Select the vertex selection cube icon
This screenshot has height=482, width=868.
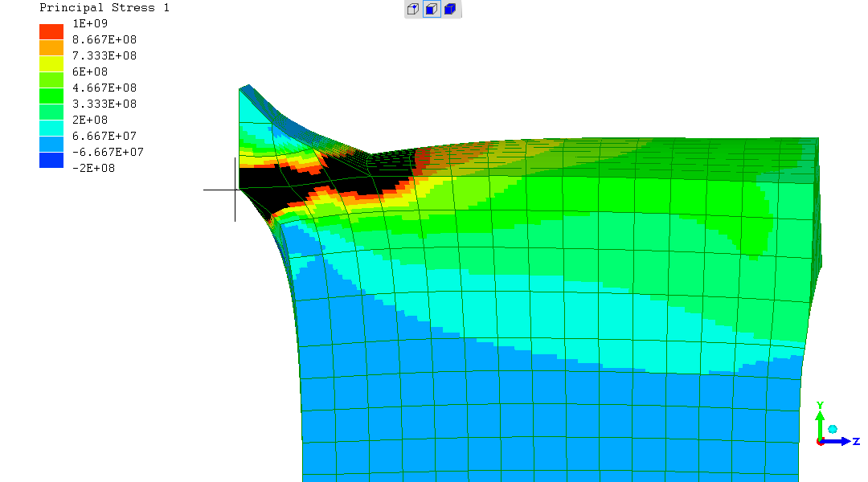413,10
